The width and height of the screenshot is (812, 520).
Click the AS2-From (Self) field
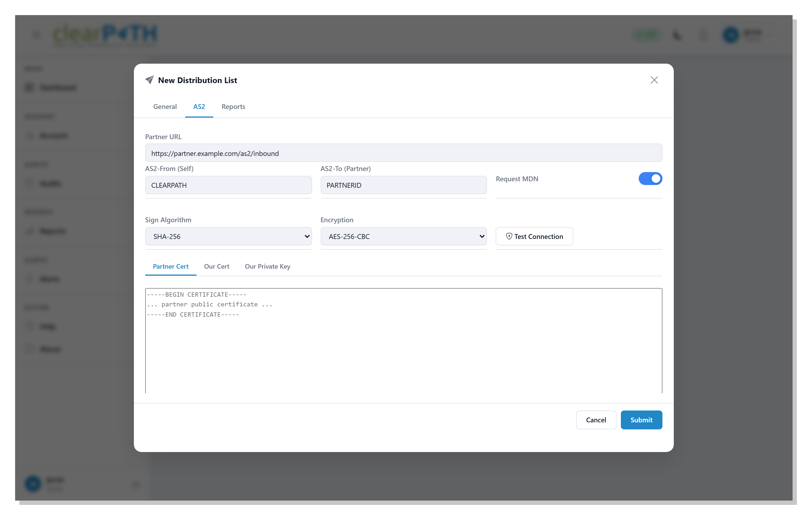click(x=228, y=185)
